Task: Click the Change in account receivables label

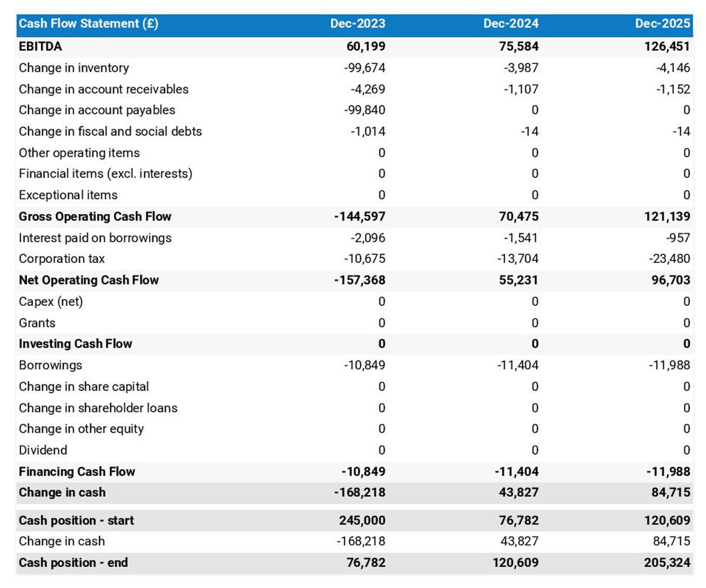Action: coord(105,89)
